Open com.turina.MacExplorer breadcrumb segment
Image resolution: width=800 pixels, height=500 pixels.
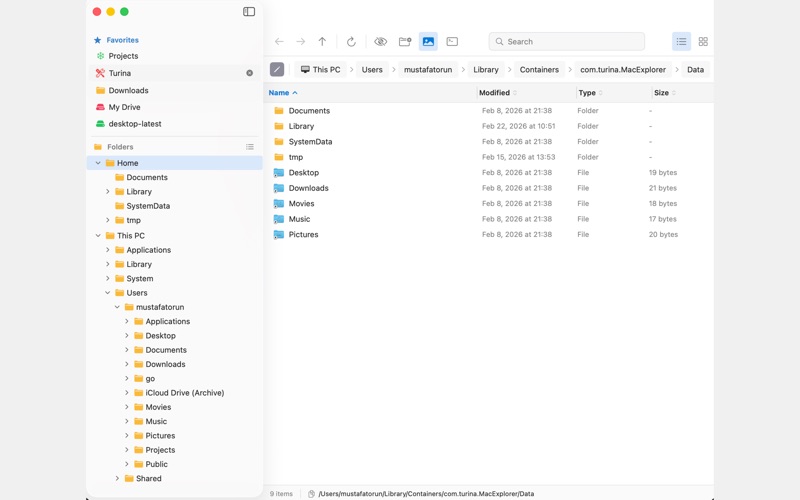click(622, 69)
